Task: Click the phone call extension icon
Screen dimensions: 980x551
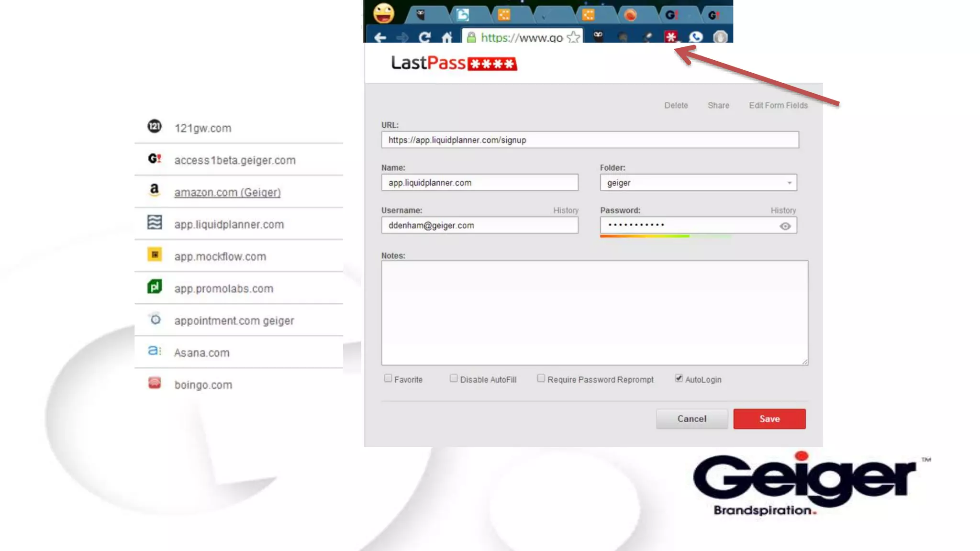Action: click(x=696, y=37)
